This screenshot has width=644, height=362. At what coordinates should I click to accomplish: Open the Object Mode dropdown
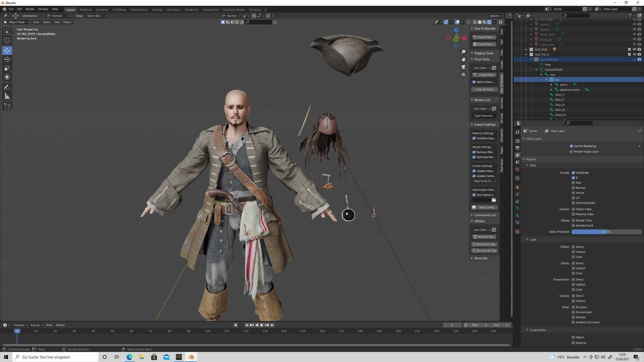point(16,22)
